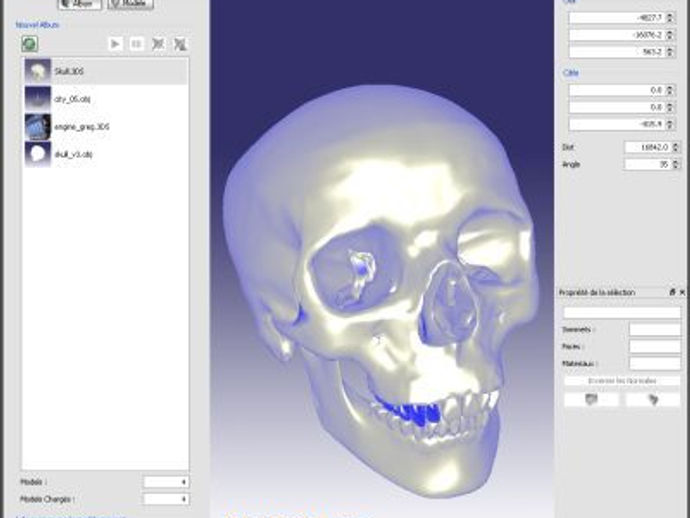Click the pause button above model list
This screenshot has width=690, height=518.
tap(136, 44)
